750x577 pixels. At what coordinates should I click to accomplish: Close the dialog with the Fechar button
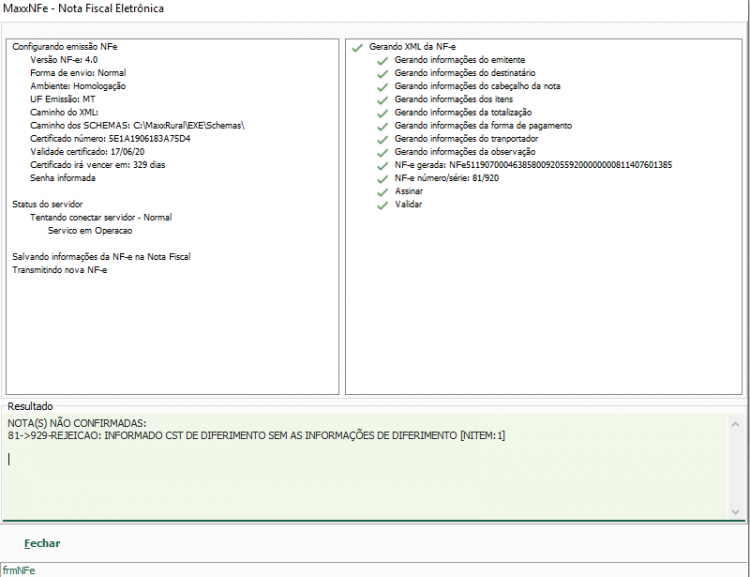coord(42,544)
